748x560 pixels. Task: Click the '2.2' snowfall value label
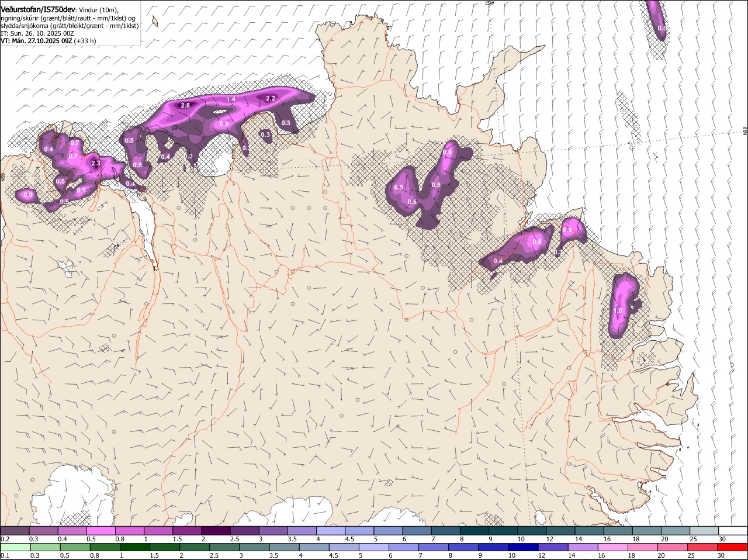coord(271,98)
